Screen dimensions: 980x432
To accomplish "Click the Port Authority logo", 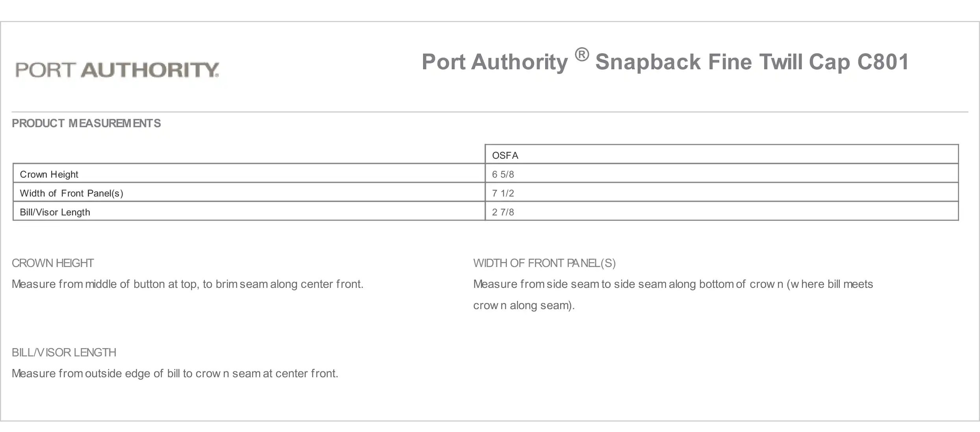I will click(117, 70).
